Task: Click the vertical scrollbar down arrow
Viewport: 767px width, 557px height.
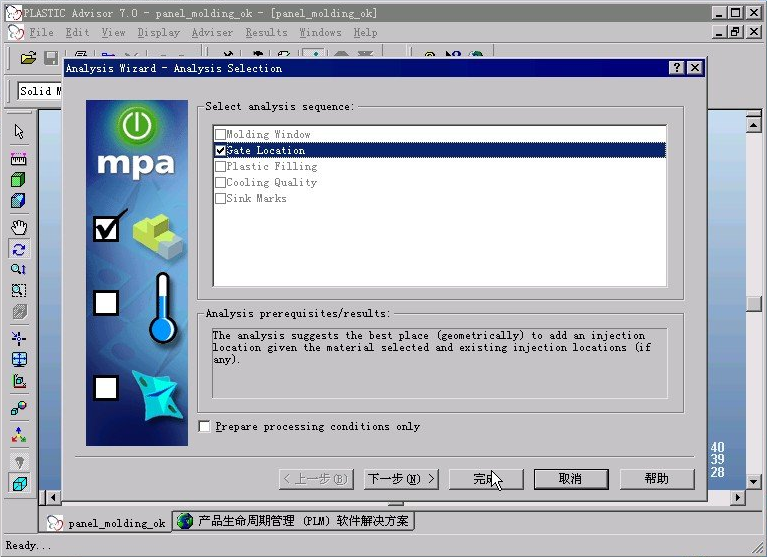Action: [753, 481]
